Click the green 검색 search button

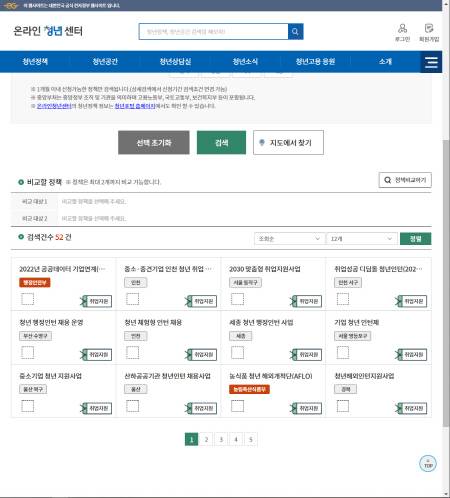[221, 143]
